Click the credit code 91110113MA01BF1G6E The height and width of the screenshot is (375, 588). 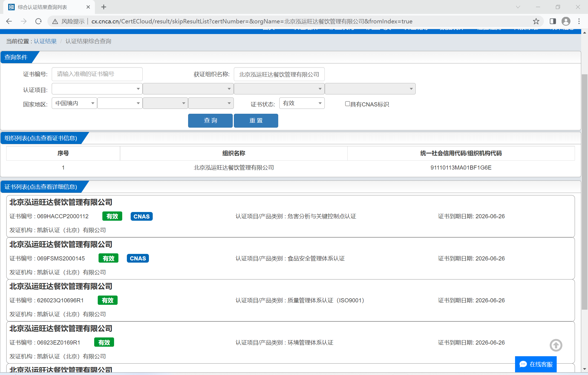461,168
